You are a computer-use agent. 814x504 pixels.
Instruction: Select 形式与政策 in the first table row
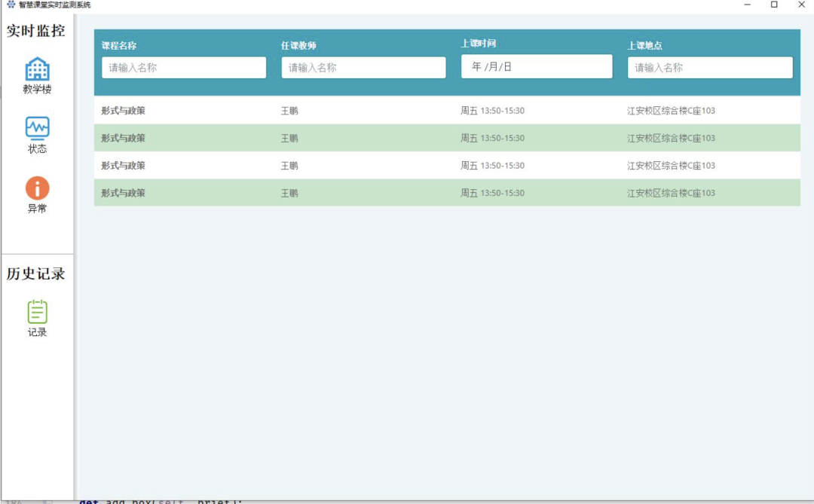pos(123,111)
